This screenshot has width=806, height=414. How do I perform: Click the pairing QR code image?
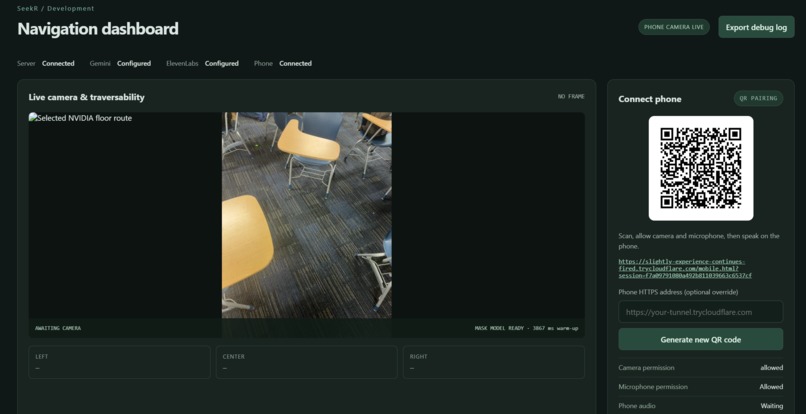click(701, 168)
